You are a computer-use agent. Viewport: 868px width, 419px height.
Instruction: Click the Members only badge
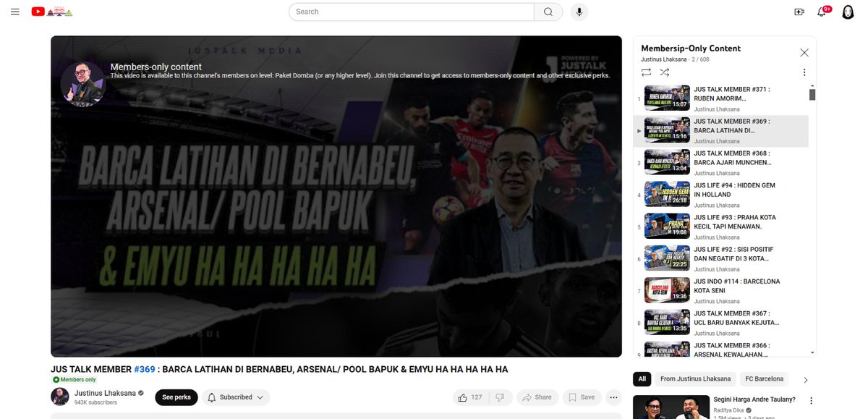[75, 379]
